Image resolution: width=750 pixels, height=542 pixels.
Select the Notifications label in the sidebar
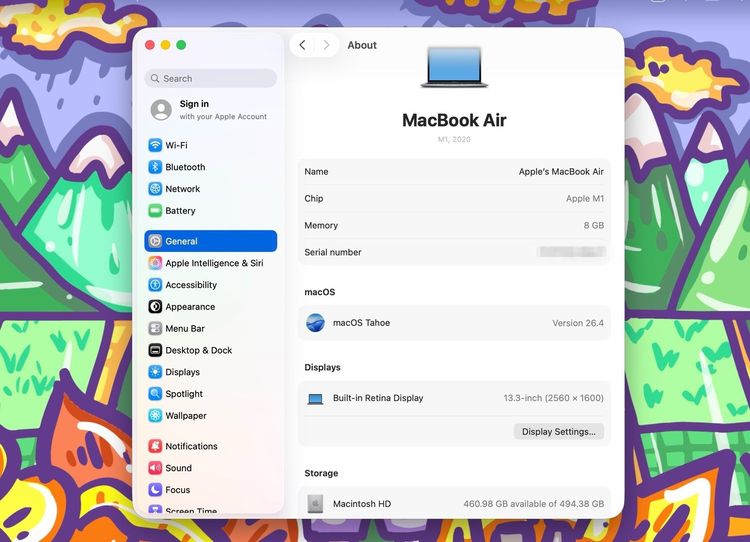pos(191,446)
